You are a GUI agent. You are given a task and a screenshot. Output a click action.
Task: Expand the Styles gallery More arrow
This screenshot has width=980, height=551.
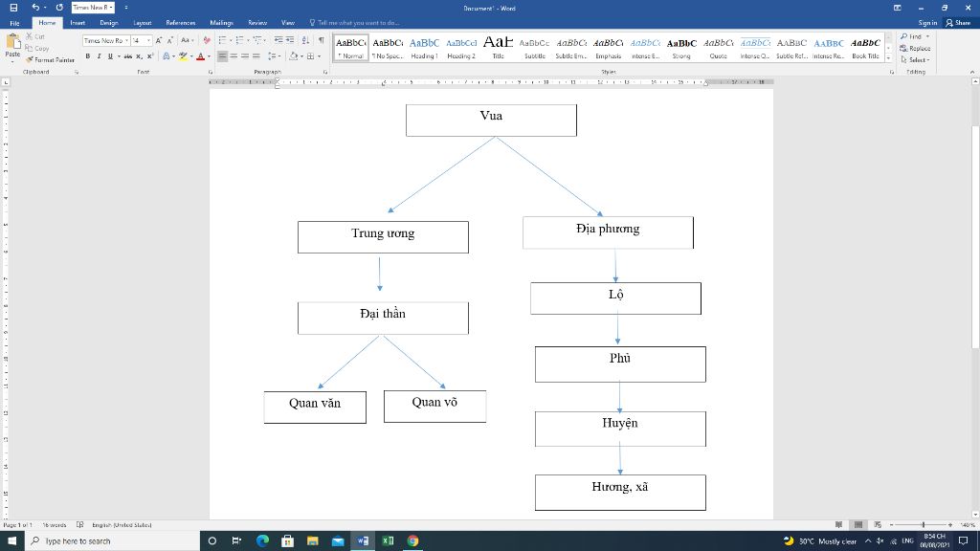coord(888,57)
